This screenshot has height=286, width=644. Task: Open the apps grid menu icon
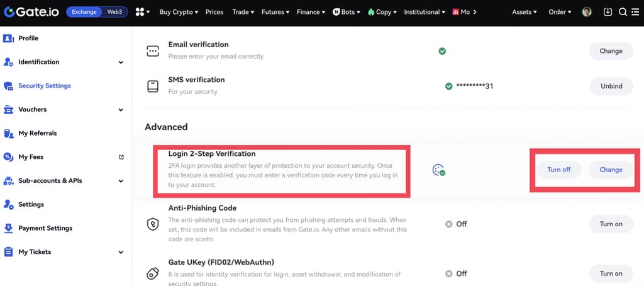tap(141, 12)
